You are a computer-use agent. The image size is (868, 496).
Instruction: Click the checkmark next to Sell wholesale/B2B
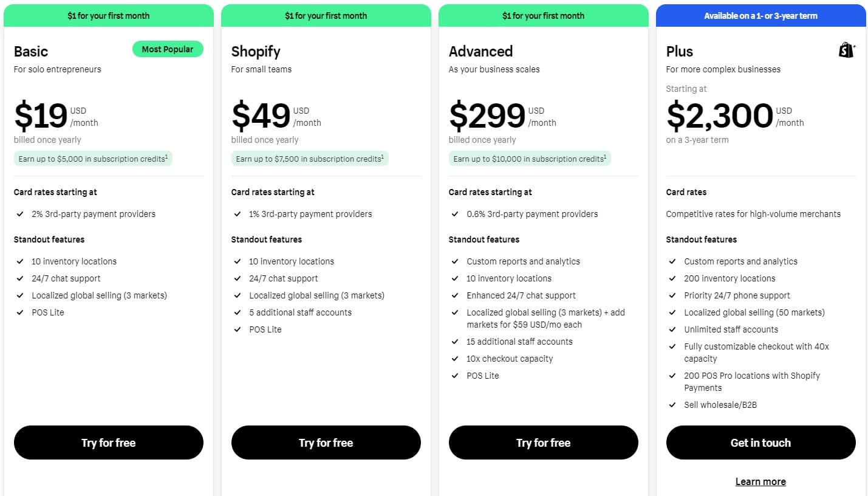click(x=672, y=404)
